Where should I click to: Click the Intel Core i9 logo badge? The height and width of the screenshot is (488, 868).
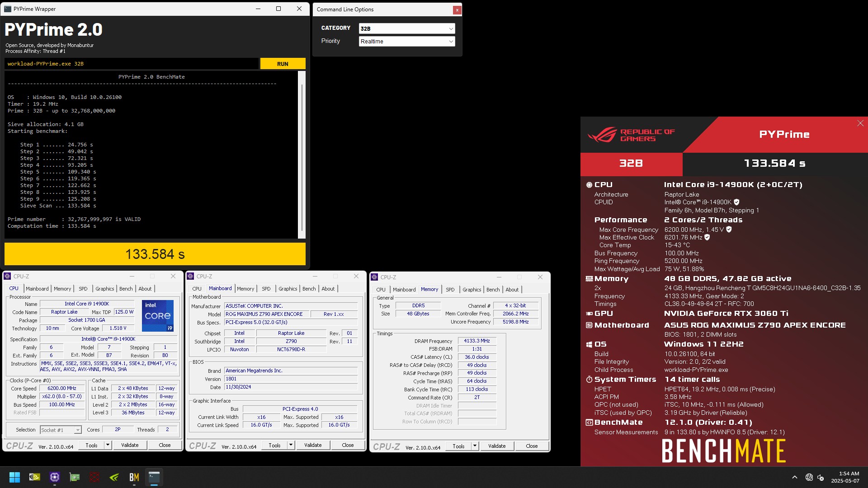click(x=158, y=315)
